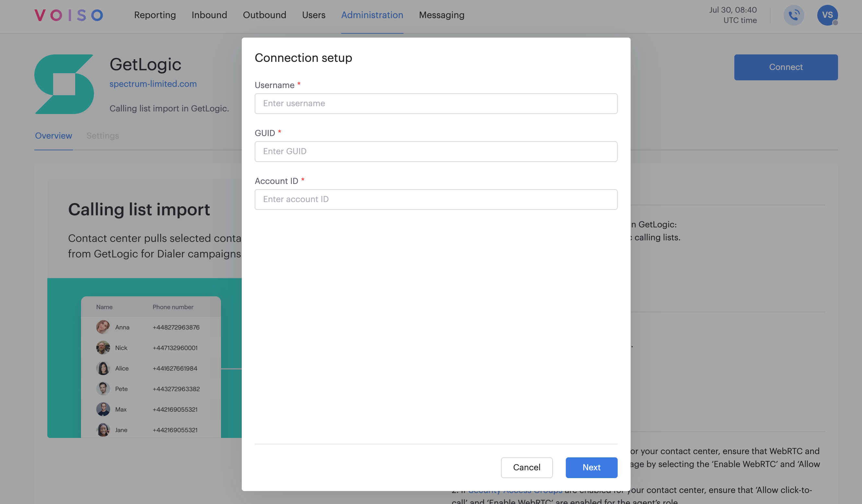Screen dimensions: 862x504
Task: Click the 'Username' field label
Action: pos(274,85)
